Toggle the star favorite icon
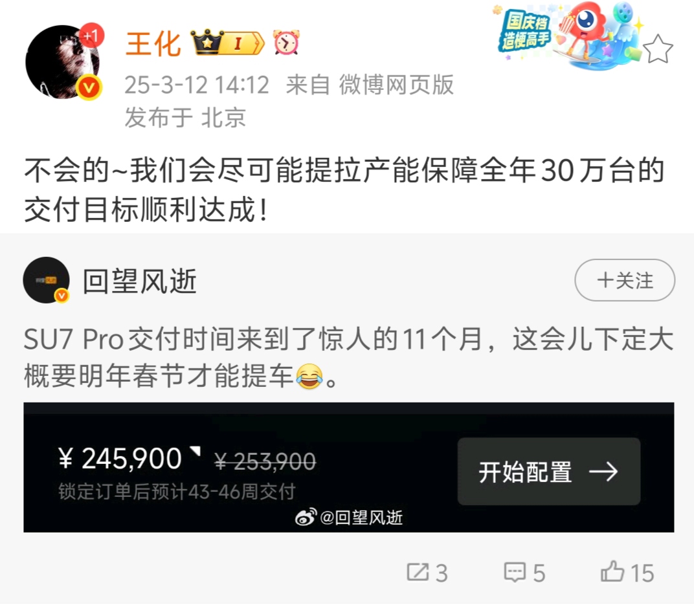Screen dimensions: 694x616 click(658, 49)
